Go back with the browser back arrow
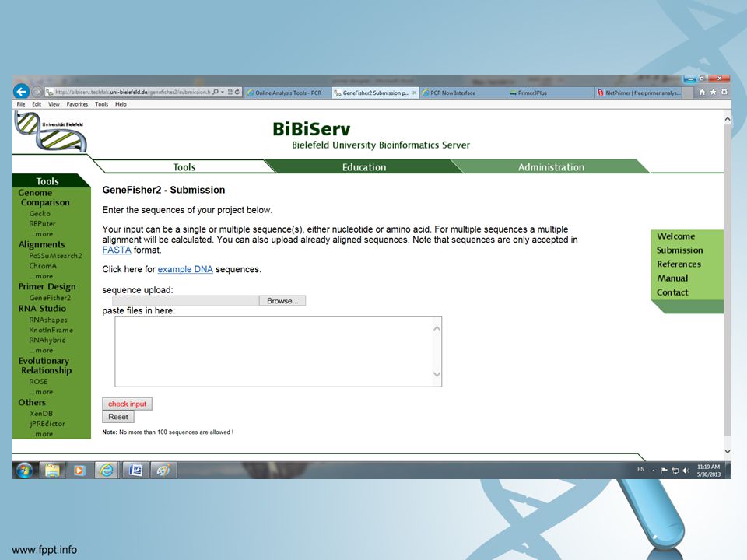The height and width of the screenshot is (560, 747). click(22, 91)
